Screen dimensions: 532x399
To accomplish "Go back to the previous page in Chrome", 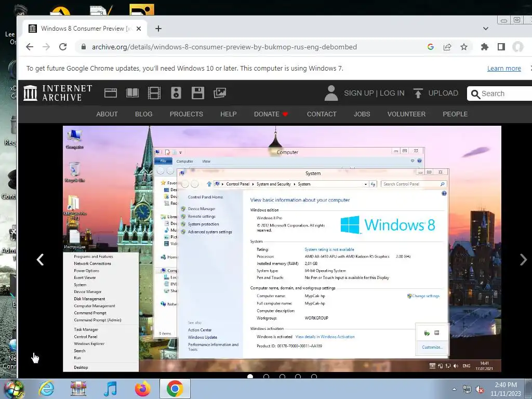I will (x=30, y=47).
